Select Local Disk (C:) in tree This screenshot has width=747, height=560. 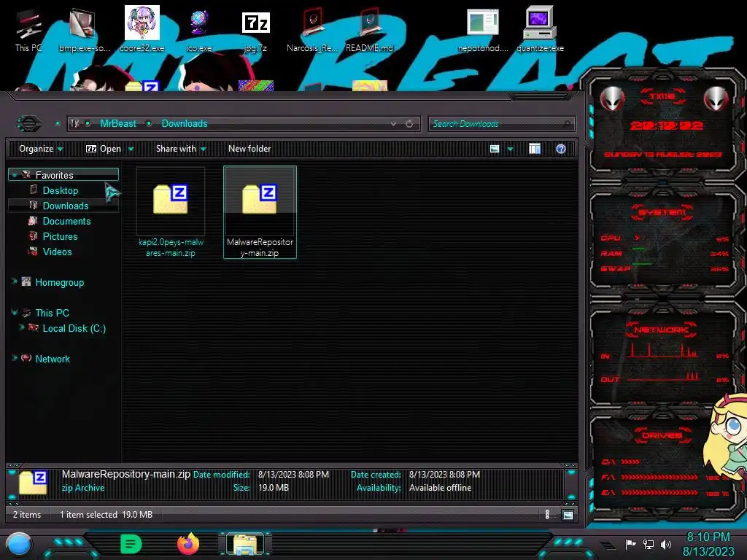pos(74,328)
